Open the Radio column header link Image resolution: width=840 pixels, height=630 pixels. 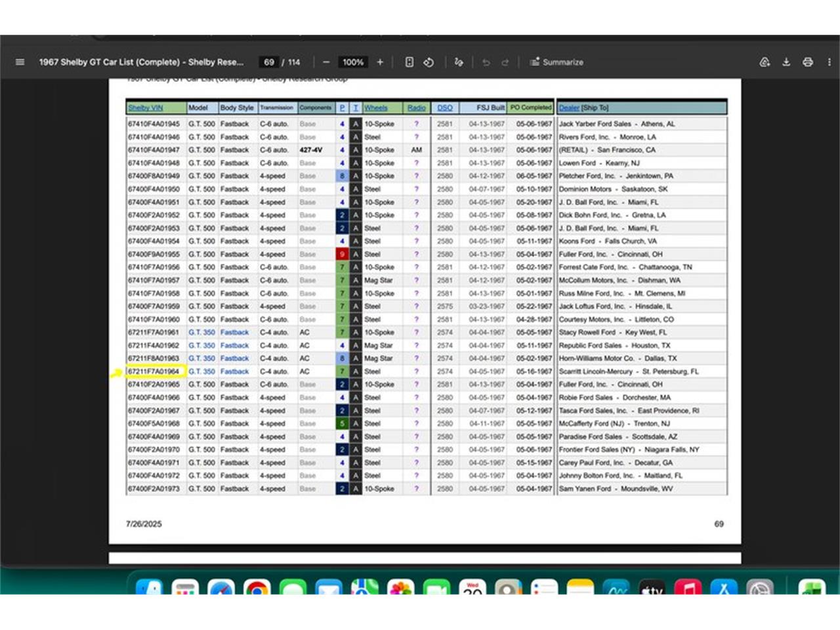click(x=416, y=108)
